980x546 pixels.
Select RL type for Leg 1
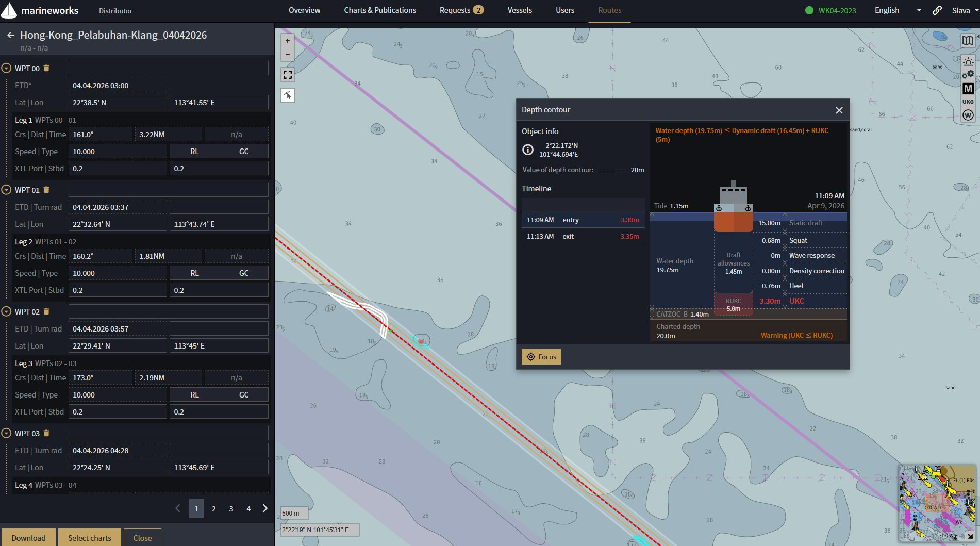194,152
